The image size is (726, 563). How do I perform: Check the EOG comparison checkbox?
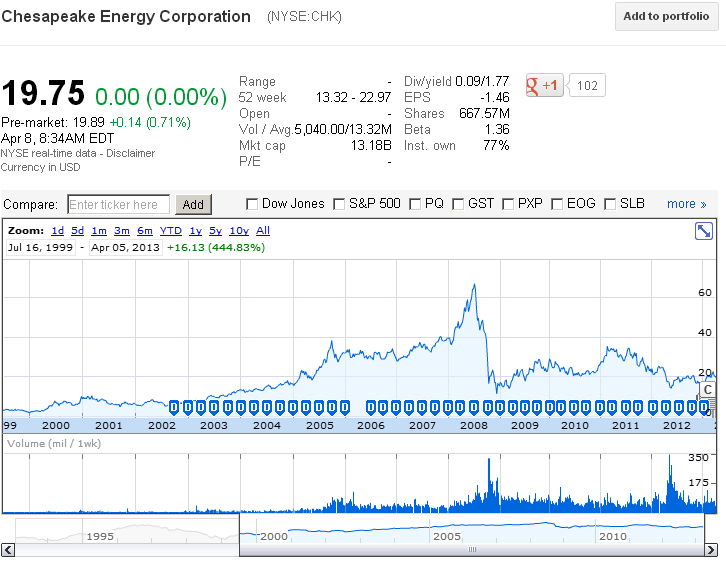(x=557, y=204)
